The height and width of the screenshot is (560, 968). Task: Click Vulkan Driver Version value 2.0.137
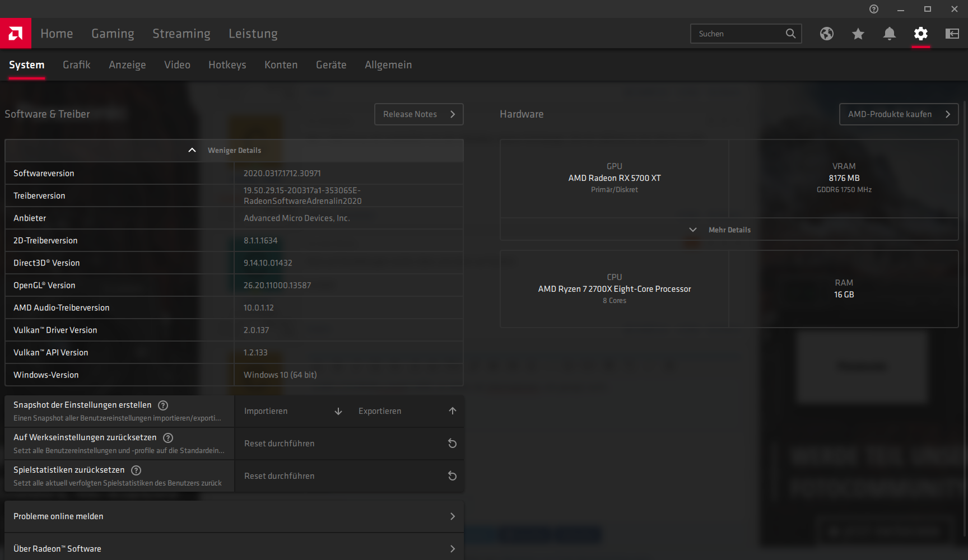tap(257, 330)
